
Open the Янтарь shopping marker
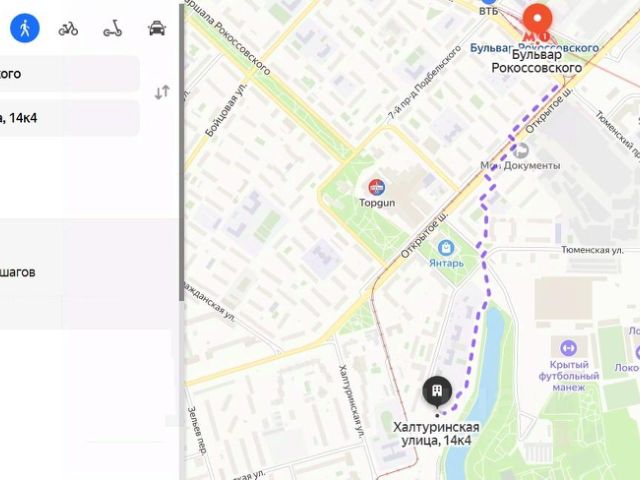click(x=446, y=248)
